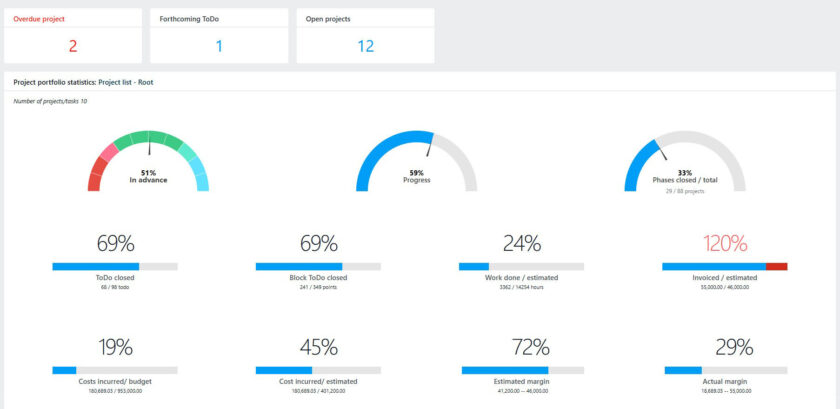Click the 72% estimated margin value
840x409 pixels.
coord(530,348)
